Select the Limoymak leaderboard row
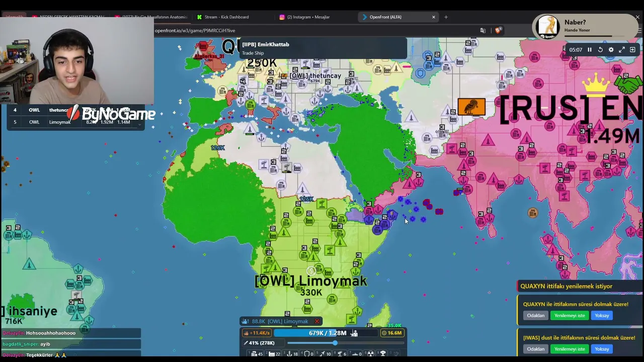Viewport: 644px width, 362px height. (75, 122)
